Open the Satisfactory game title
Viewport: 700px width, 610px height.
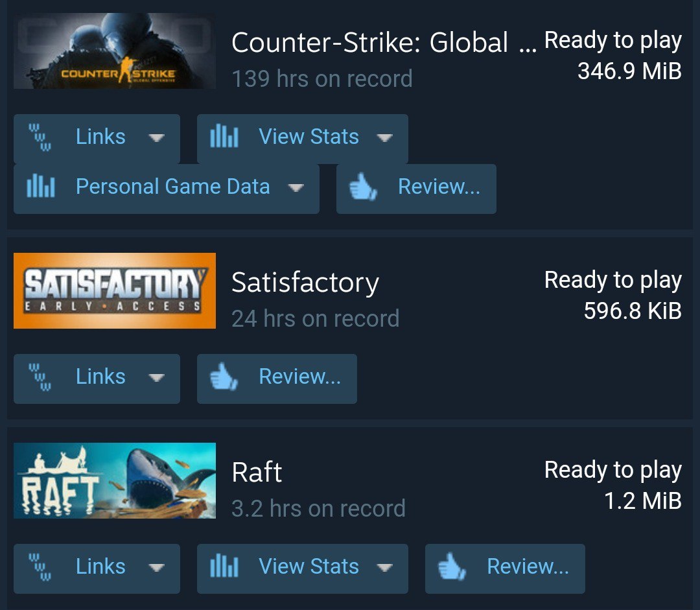pos(305,283)
